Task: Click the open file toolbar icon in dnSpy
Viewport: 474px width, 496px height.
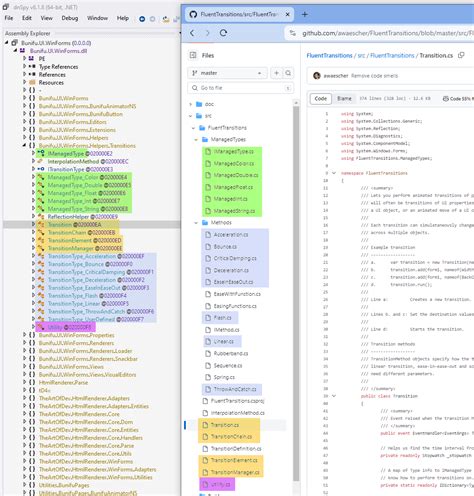Action: coord(166,19)
